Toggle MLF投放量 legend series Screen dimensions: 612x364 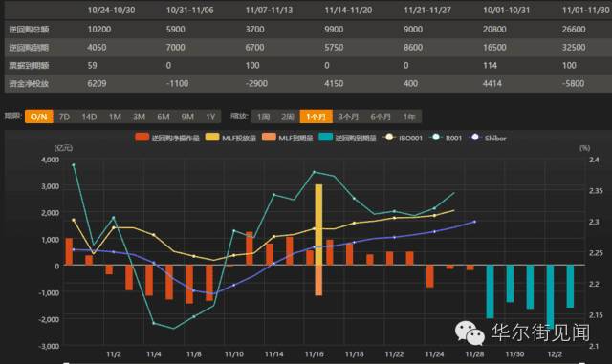coord(230,138)
